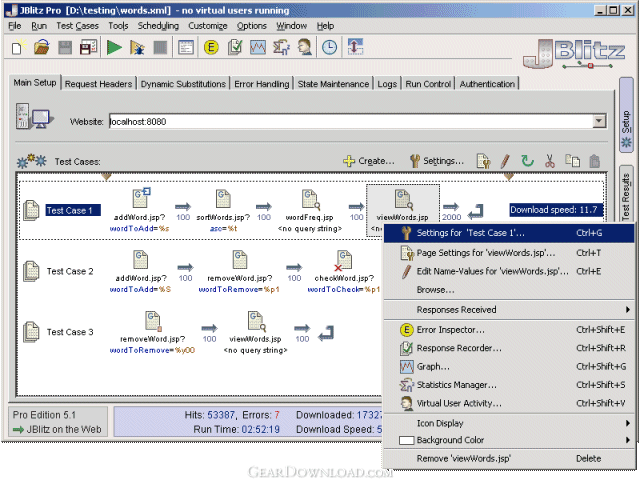This screenshot has height=480, width=640.
Task: Select the highlighted Test Case 1 label
Action: [73, 210]
